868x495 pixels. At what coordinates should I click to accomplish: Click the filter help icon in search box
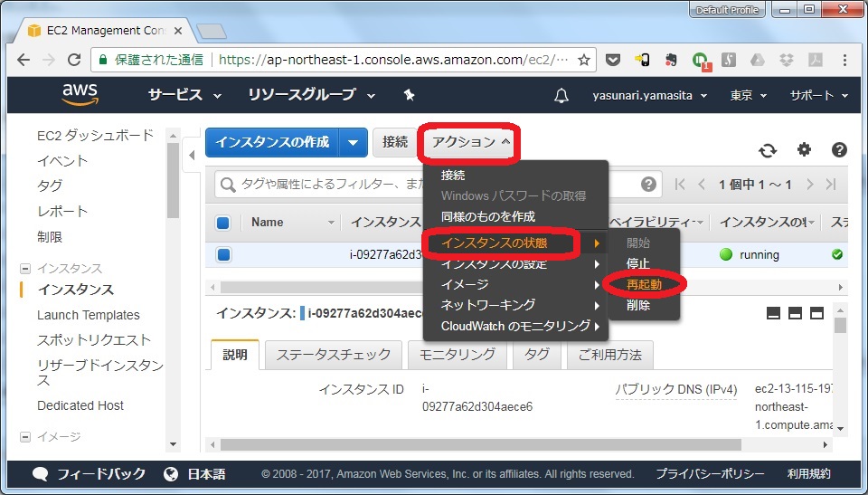click(x=648, y=184)
